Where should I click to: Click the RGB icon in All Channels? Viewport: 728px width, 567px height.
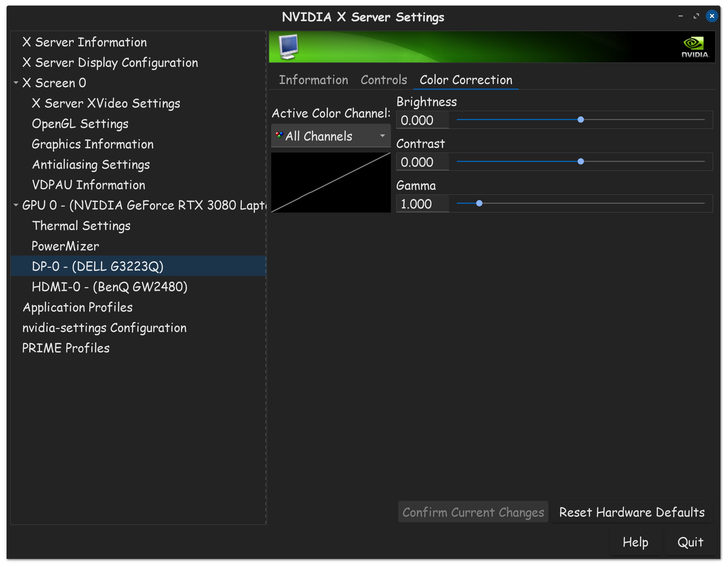coord(279,135)
